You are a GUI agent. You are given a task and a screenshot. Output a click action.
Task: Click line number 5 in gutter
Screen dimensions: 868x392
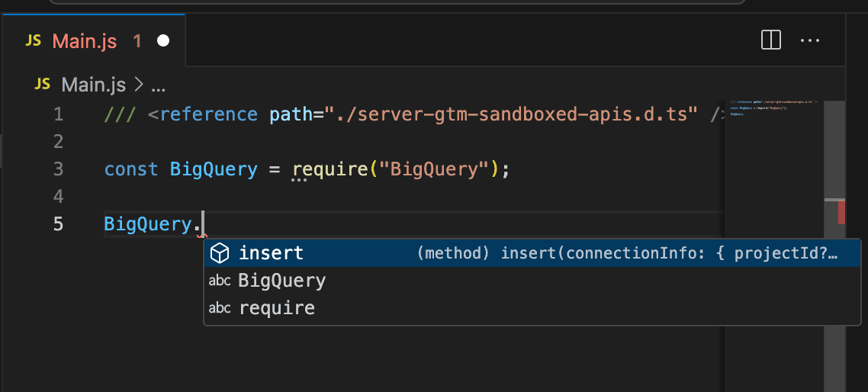(58, 223)
